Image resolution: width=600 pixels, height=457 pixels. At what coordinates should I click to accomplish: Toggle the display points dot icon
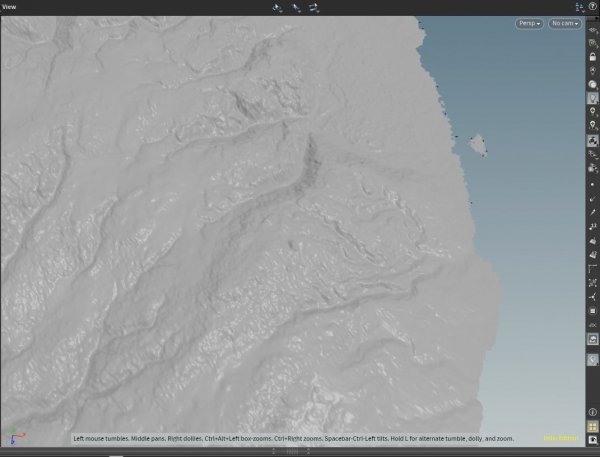click(x=592, y=184)
